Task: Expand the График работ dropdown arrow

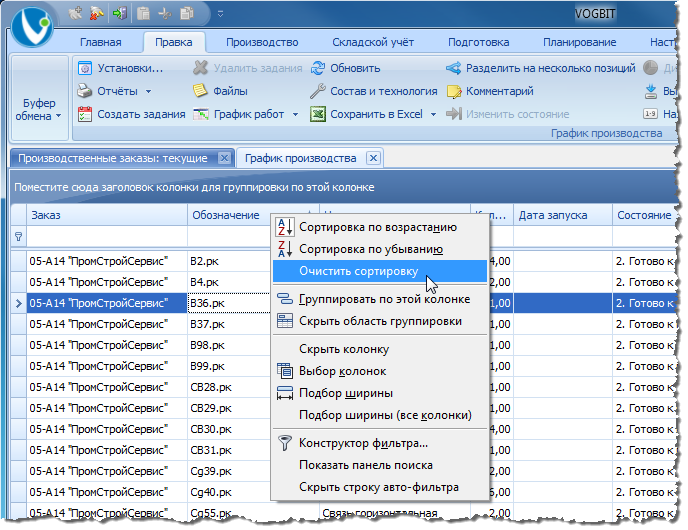Action: click(x=295, y=115)
